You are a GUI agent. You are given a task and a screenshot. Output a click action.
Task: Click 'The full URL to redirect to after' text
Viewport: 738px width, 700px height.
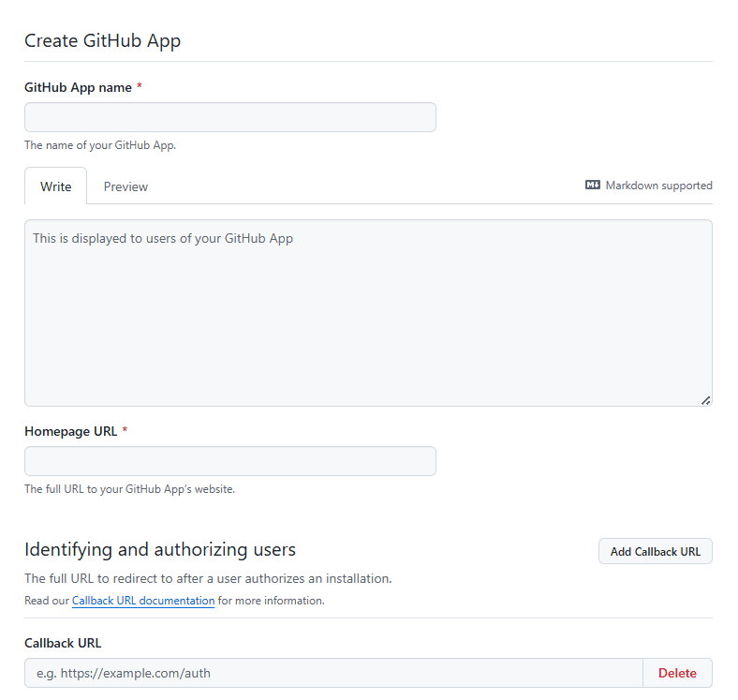(114, 578)
